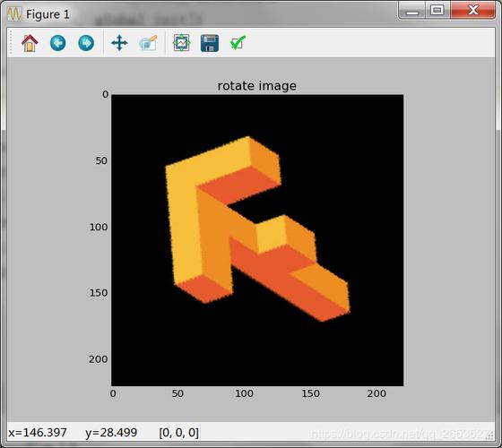This screenshot has width=502, height=448.
Task: Click the y-axis tick label 100
Action: [x=99, y=227]
